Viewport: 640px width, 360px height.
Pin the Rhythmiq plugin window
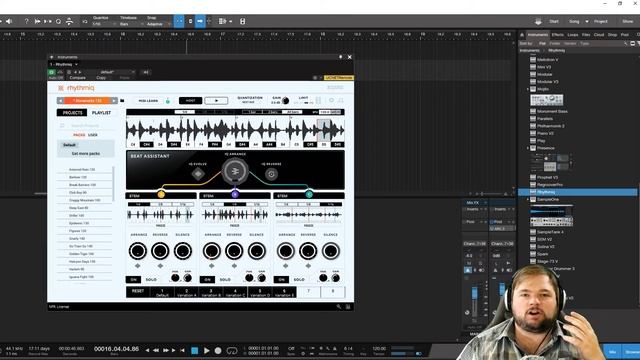(340, 57)
